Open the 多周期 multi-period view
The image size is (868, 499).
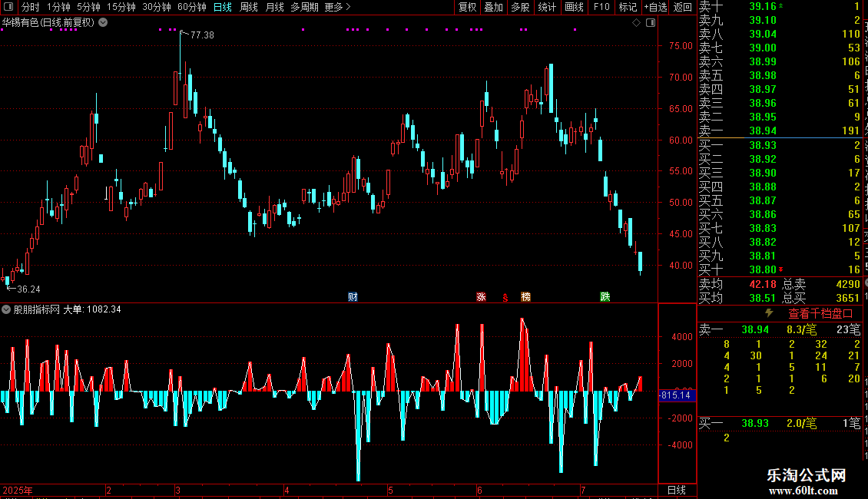click(x=304, y=7)
